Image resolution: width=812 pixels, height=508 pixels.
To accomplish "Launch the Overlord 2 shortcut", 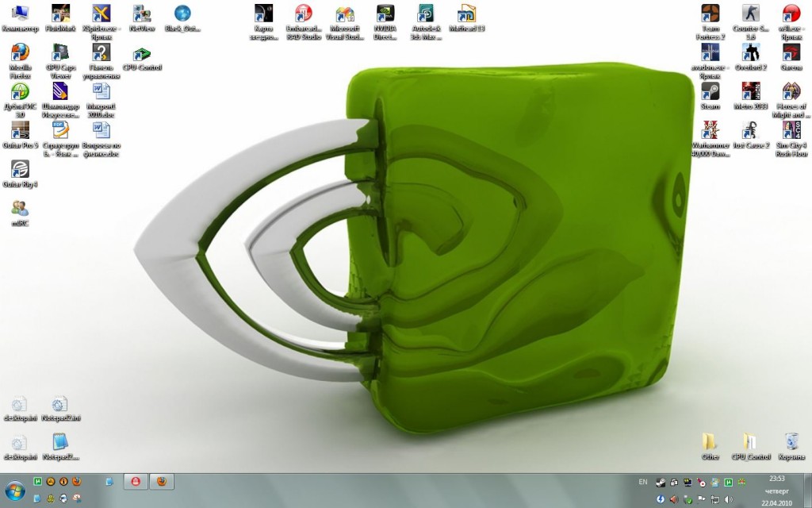I will click(x=750, y=57).
